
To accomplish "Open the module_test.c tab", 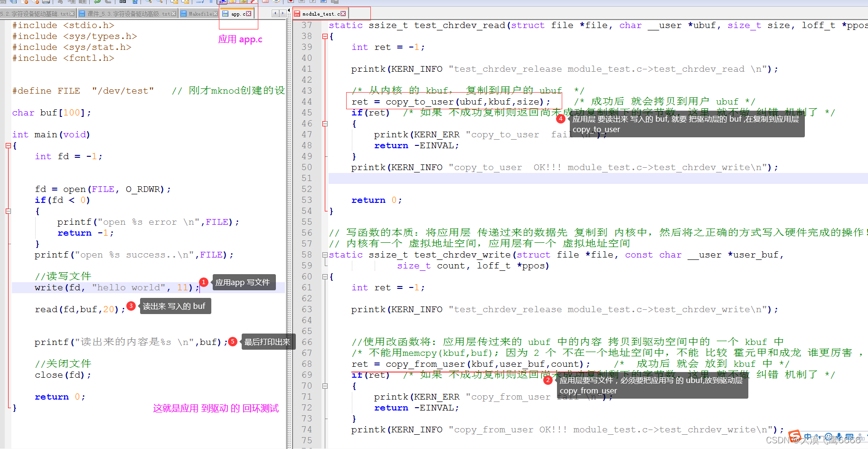I will click(x=319, y=13).
